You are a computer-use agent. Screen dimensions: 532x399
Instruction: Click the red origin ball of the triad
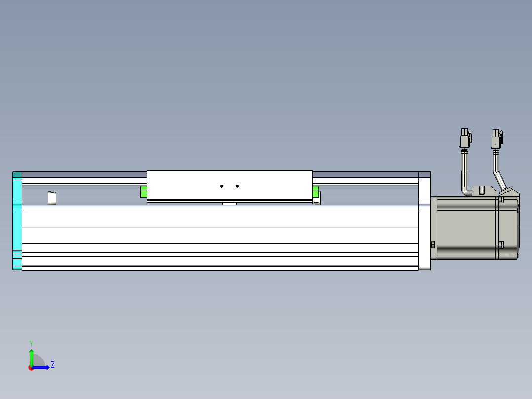point(31,368)
